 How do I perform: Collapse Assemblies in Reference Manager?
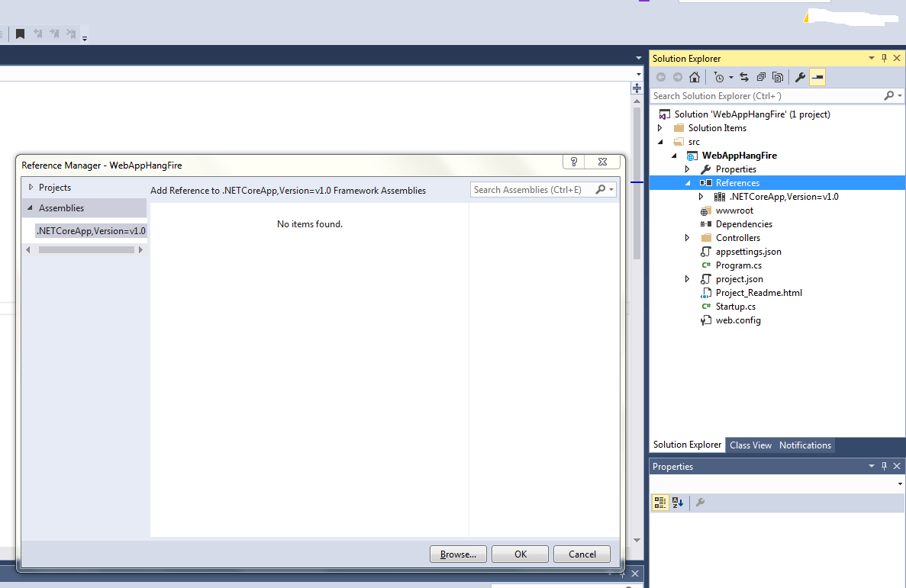coord(30,207)
